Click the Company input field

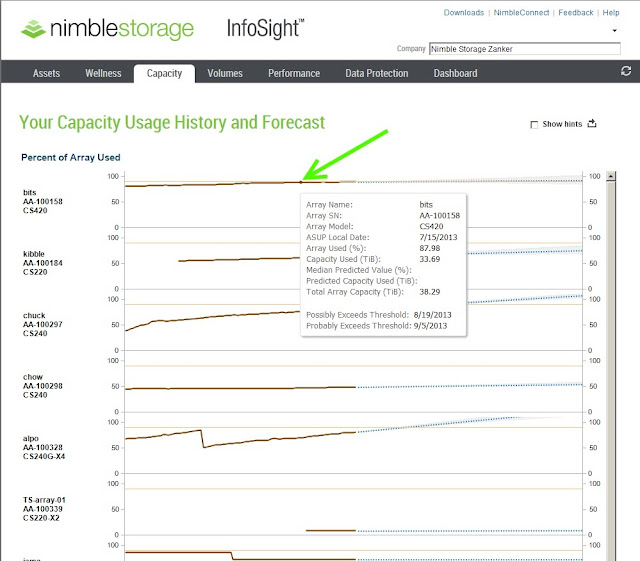[524, 49]
